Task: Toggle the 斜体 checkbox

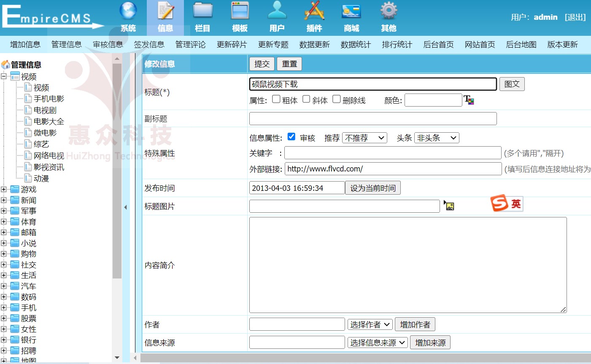Action: [307, 99]
